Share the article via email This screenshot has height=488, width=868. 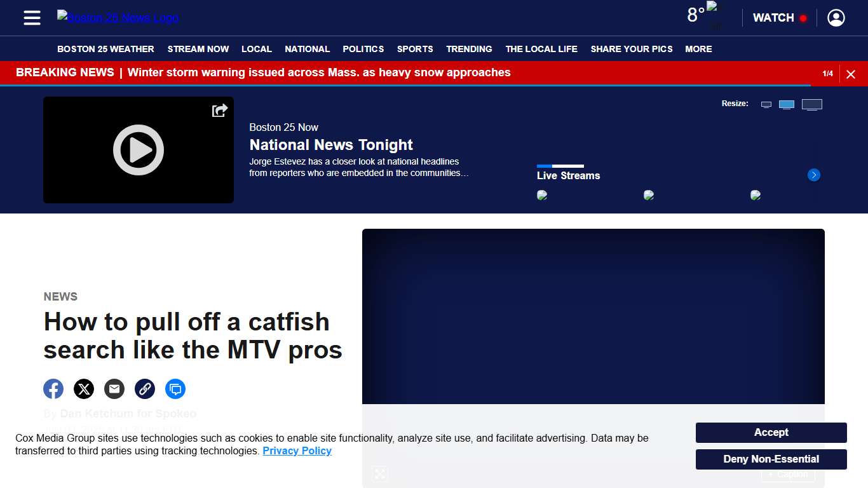coord(114,389)
